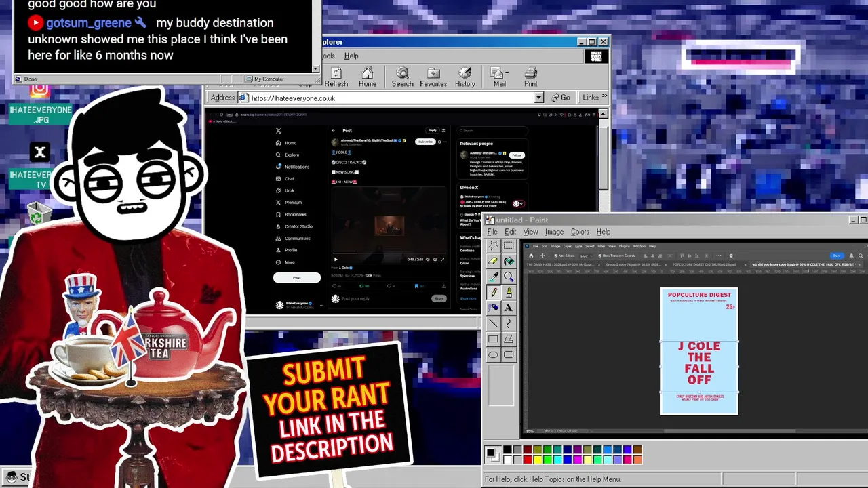The image size is (868, 488).
Task: Click the Subscribe button on the X post
Action: tap(425, 142)
